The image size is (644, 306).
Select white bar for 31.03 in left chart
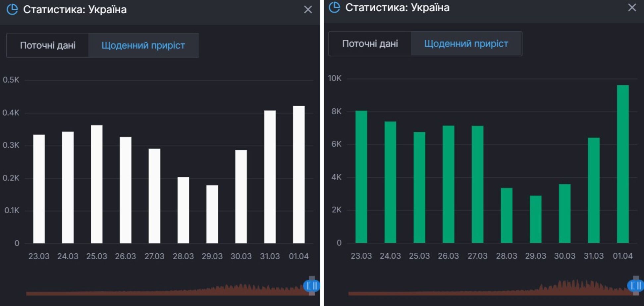(270, 177)
